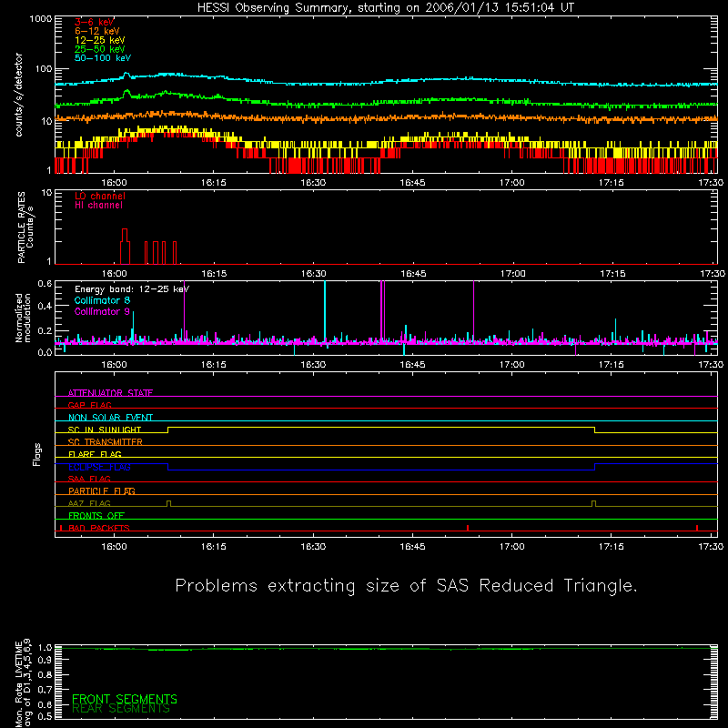728x728 pixels.
Task: Click the FLARE FLAG label
Action: 95,454
